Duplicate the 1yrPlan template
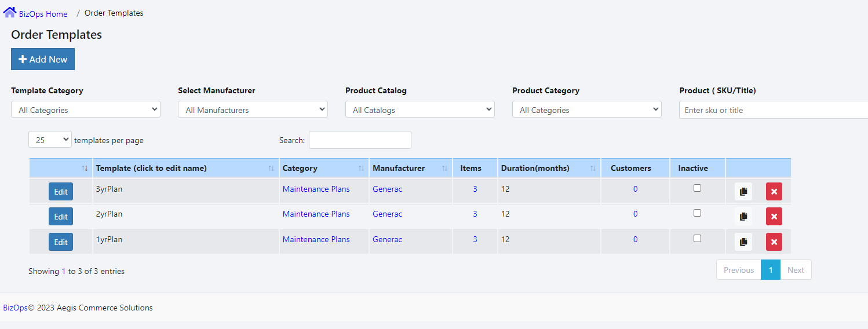 pyautogui.click(x=743, y=242)
